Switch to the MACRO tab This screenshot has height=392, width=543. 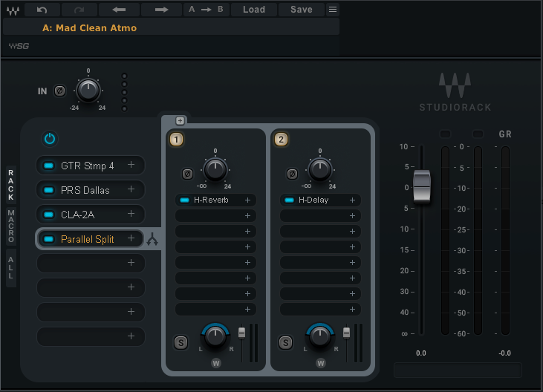point(11,226)
